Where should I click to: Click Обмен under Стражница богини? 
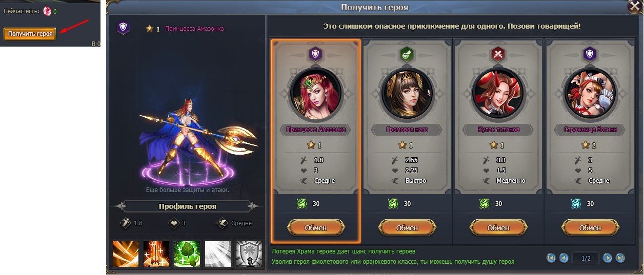(x=590, y=227)
